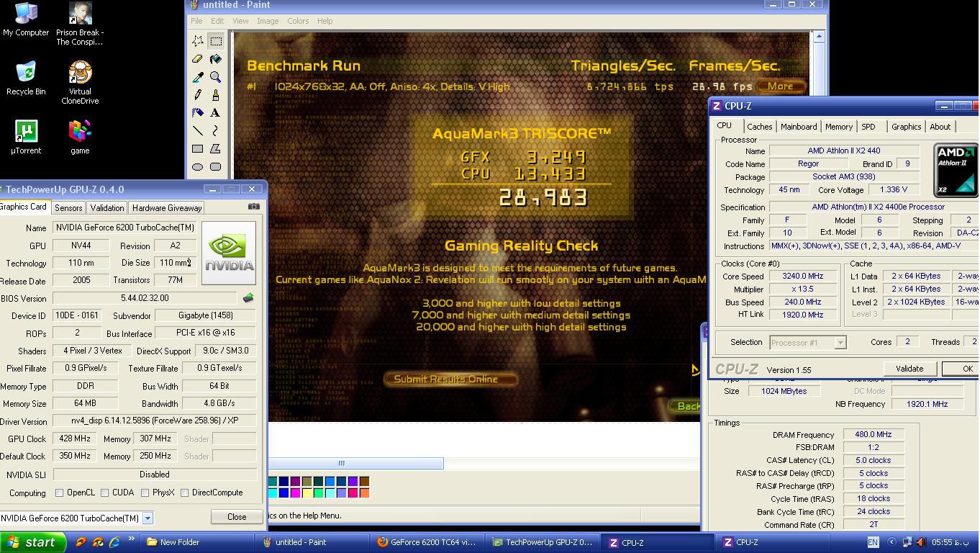The width and height of the screenshot is (980, 553).
Task: Open the GPU selection dropdown in GPU-Z
Action: coord(148,518)
